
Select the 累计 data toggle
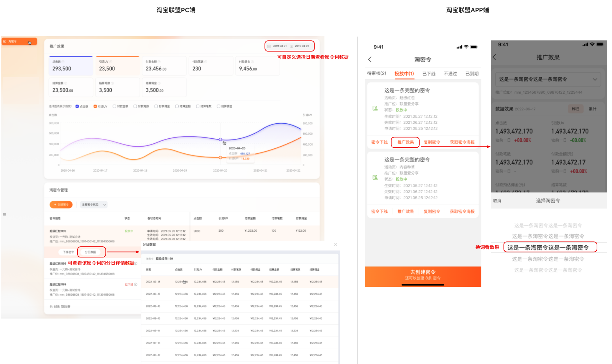[x=593, y=109]
